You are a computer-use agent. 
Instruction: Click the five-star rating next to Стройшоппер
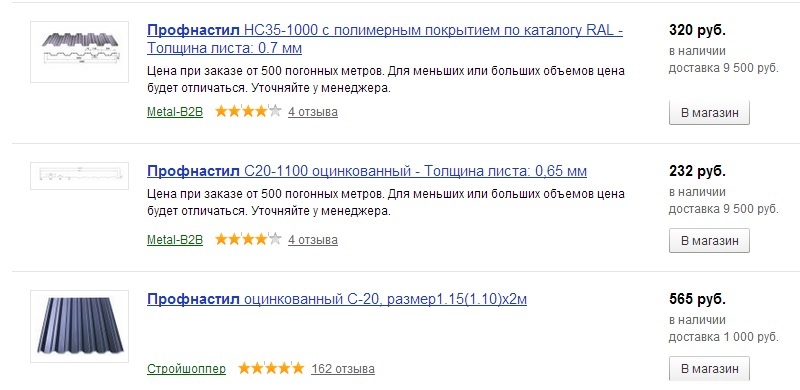(271, 368)
